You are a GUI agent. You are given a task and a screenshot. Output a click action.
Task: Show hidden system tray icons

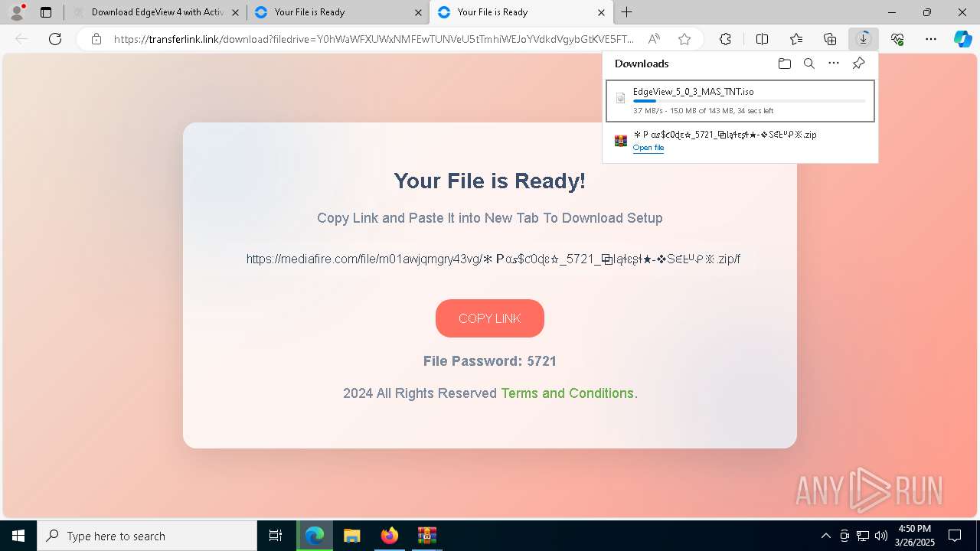(x=825, y=536)
